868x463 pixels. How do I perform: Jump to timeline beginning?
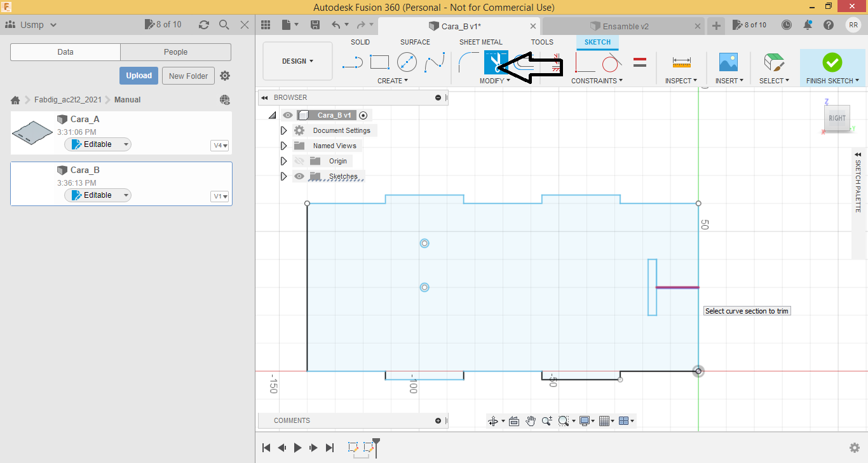(267, 448)
